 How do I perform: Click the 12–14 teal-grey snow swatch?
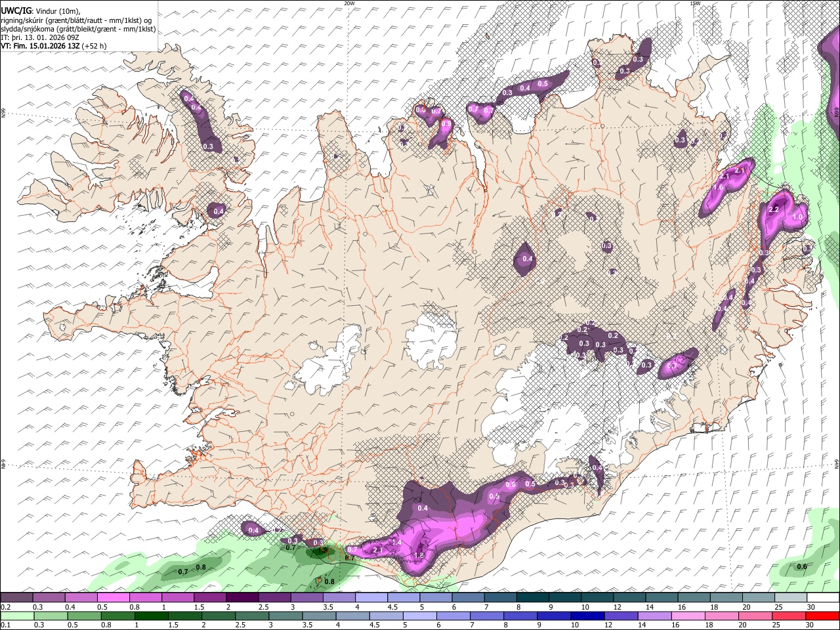point(631,597)
